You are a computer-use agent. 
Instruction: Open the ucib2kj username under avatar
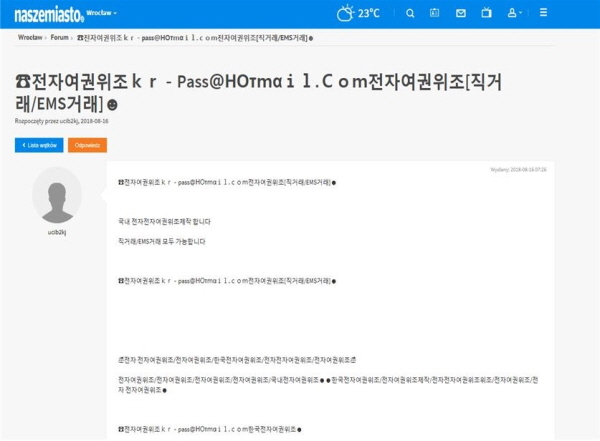pyautogui.click(x=57, y=231)
